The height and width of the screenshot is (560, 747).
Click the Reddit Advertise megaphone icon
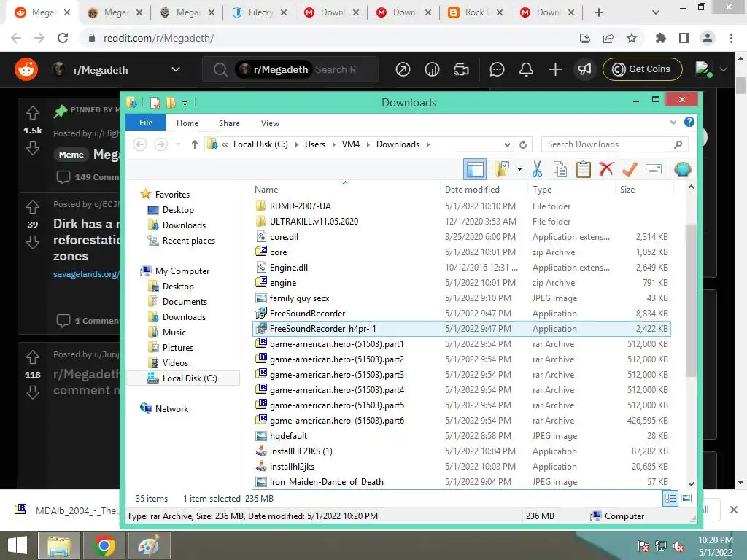point(584,70)
